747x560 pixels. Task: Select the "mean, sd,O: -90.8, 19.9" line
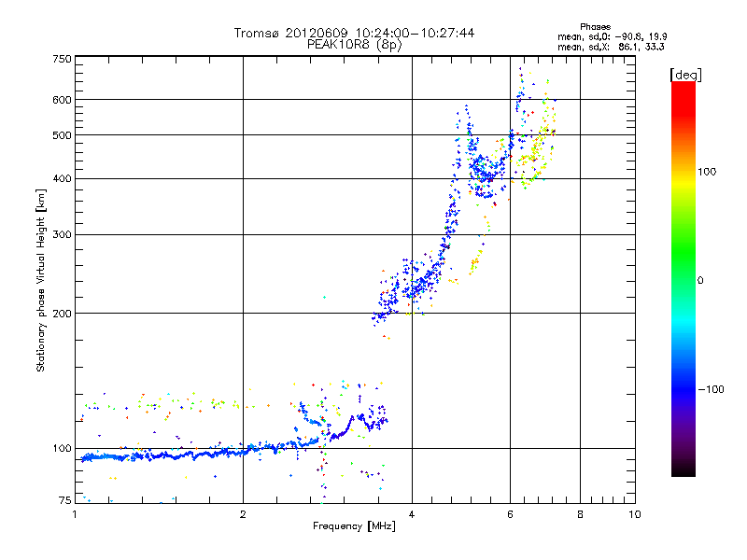613,36
